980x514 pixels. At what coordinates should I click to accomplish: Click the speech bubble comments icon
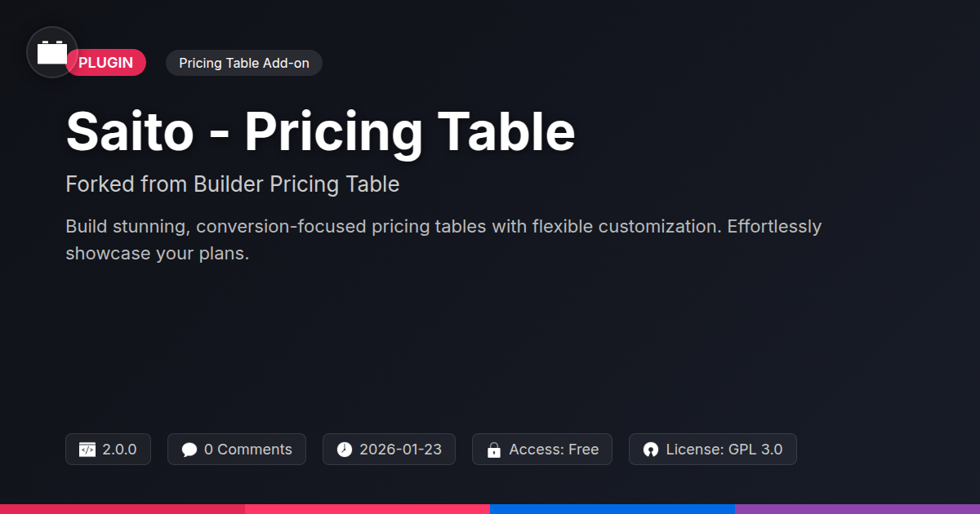[x=189, y=450]
